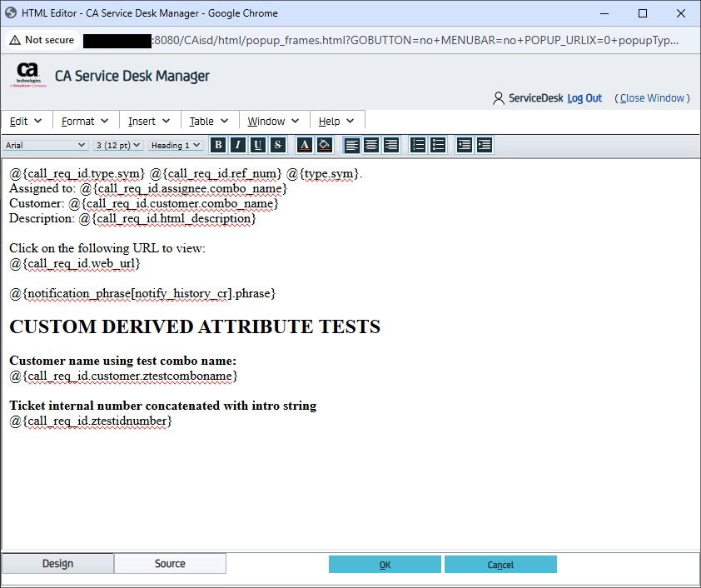Click 'Ticket internal number concatenated' line
The image size is (701, 588).
tap(163, 405)
